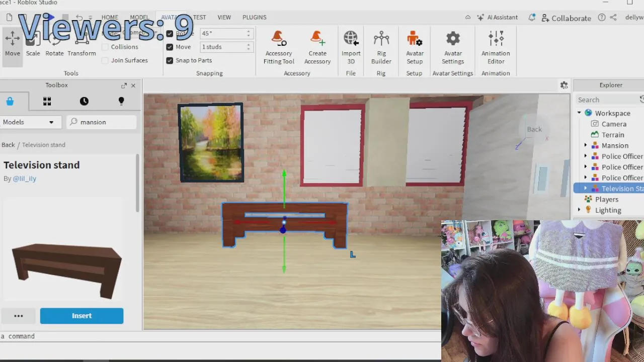This screenshot has width=644, height=362.
Task: Click the new file icon
Action: 9,18
